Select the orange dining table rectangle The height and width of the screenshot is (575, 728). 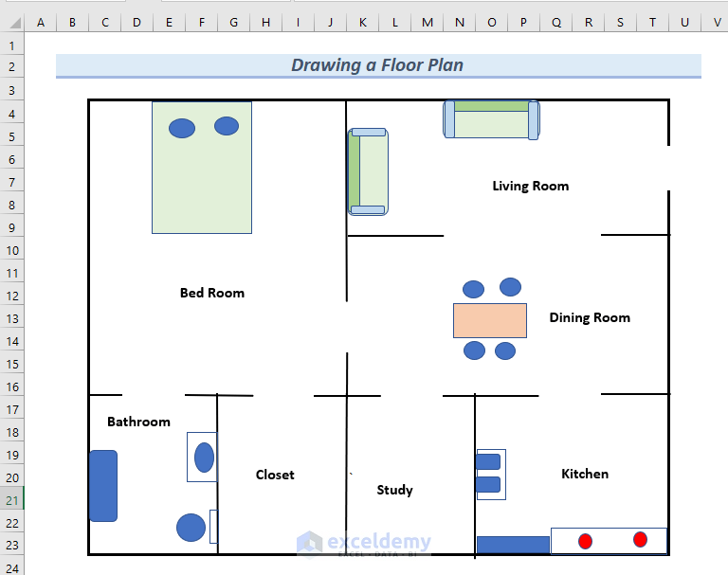[490, 321]
